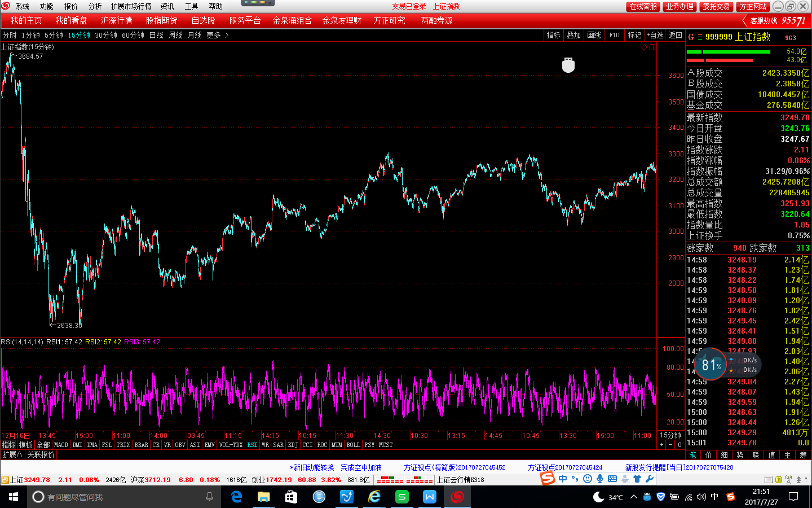812x508 pixels.
Task: Switch to 势 trend tab
Action: pos(740,455)
